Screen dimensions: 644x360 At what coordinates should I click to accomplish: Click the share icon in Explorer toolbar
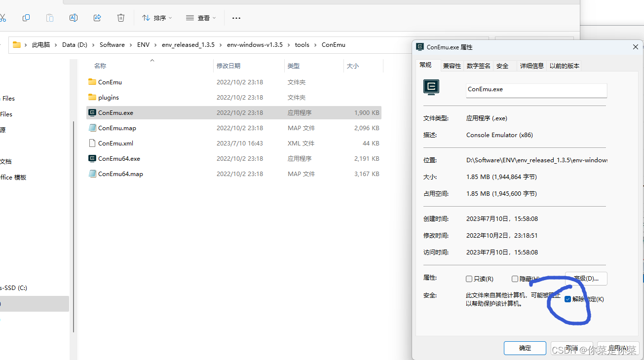97,18
